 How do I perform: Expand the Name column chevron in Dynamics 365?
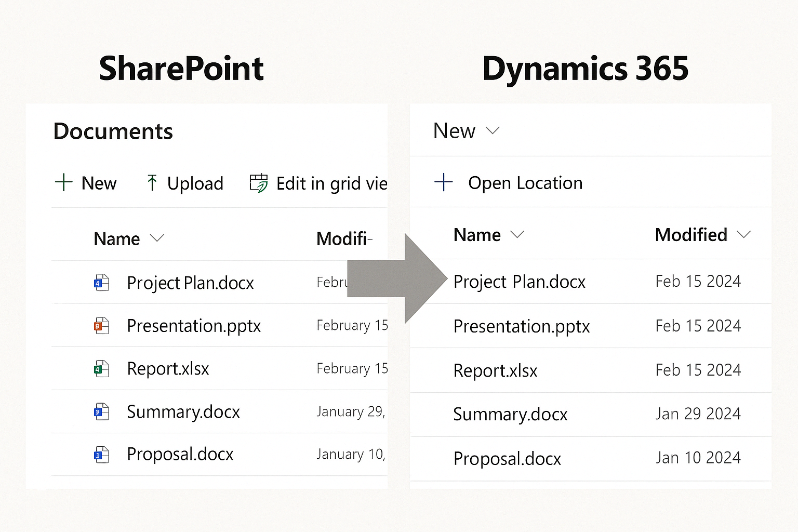[x=517, y=234]
